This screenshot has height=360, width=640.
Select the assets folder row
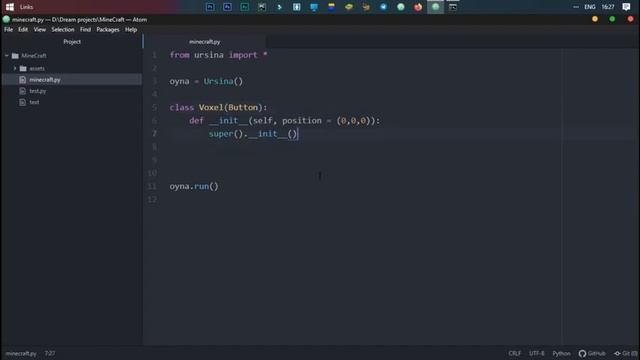[72, 69]
